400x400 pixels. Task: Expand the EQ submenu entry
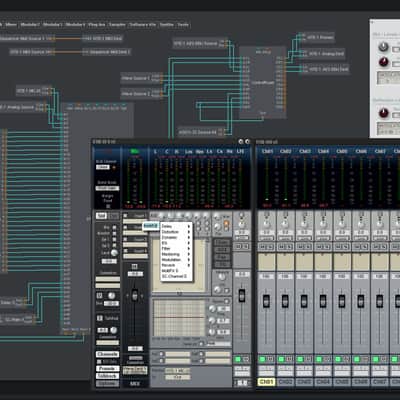point(177,243)
